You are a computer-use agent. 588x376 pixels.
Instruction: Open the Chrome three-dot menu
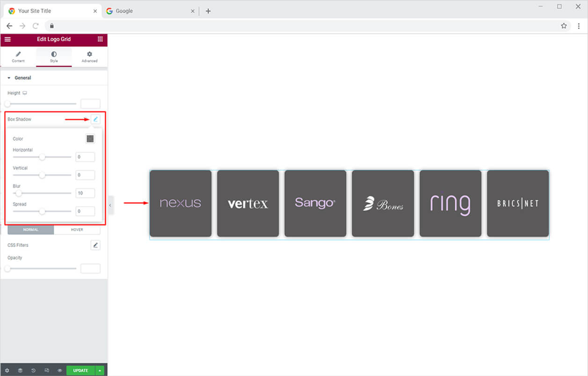[x=579, y=26]
